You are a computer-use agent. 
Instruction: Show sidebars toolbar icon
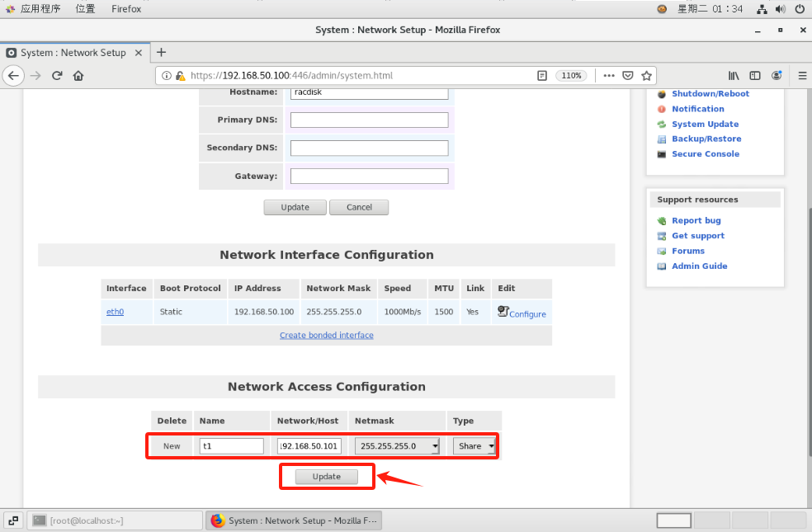tap(755, 76)
